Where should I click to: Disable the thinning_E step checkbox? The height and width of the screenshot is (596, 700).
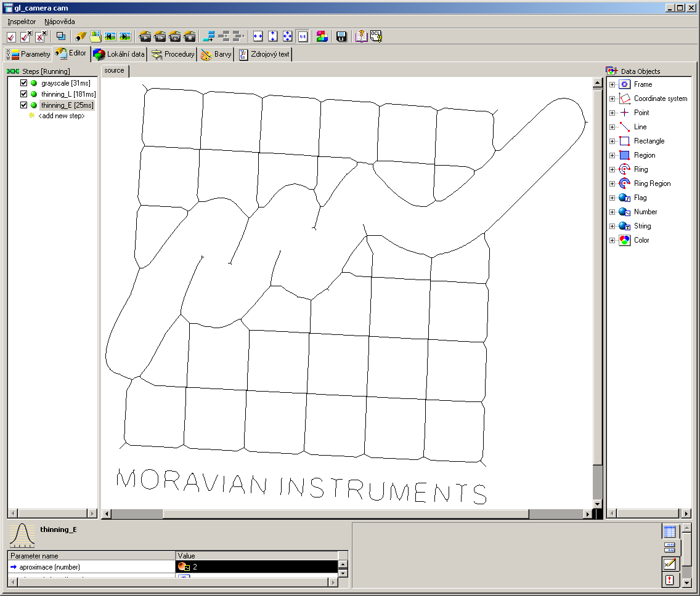[x=24, y=105]
